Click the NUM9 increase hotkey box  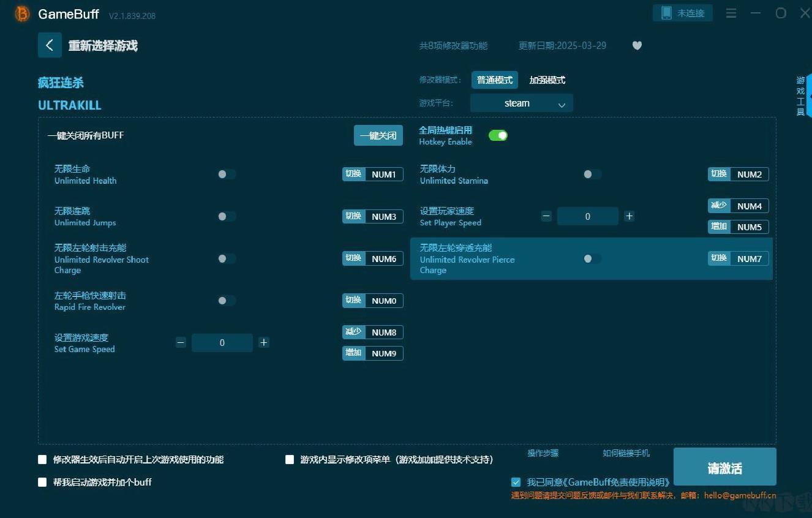tap(384, 353)
